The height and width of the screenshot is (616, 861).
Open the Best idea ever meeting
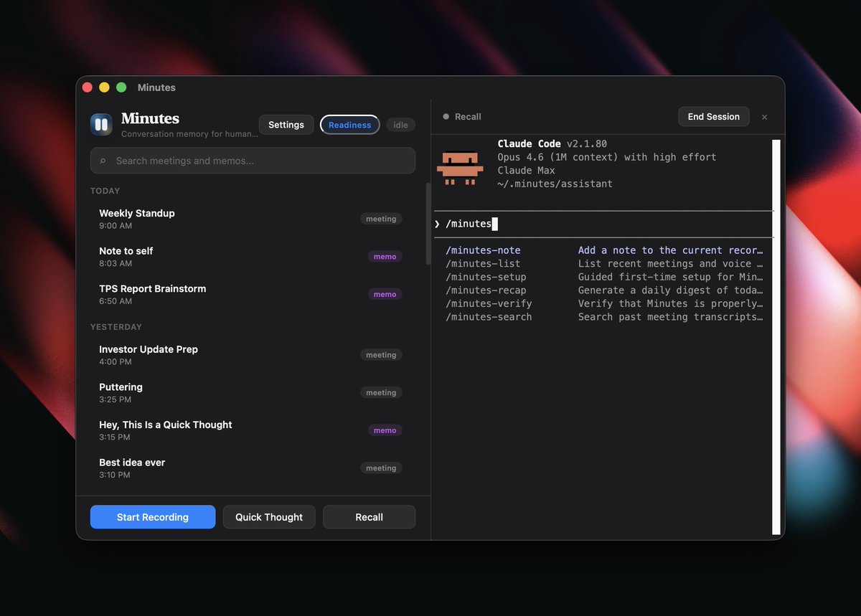(253, 468)
